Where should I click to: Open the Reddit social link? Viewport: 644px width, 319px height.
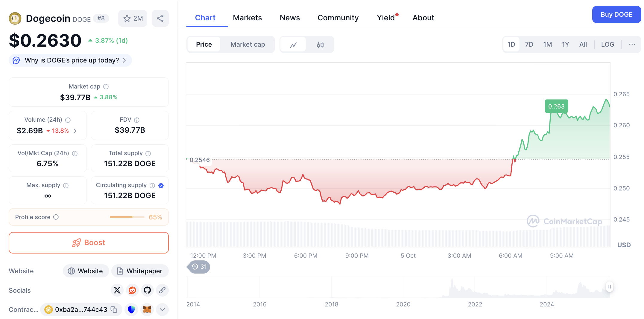click(x=132, y=290)
